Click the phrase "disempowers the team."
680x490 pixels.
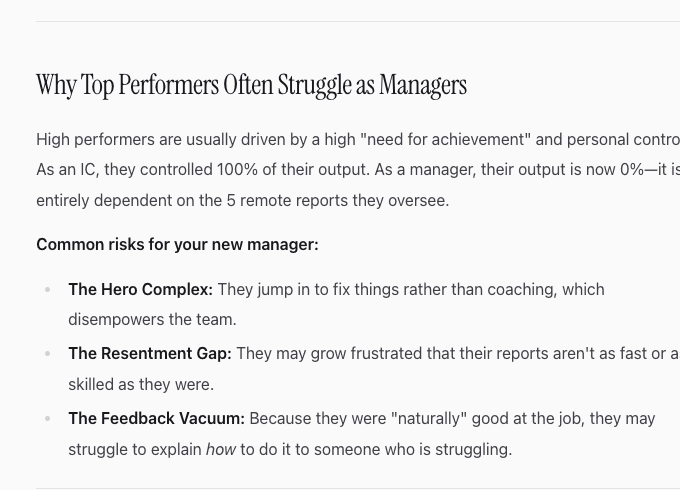pos(152,320)
